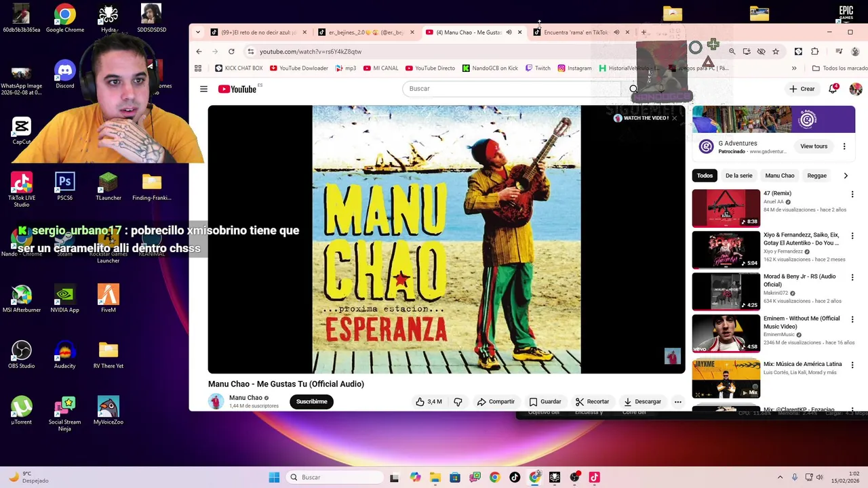Image resolution: width=868 pixels, height=488 pixels.
Task: Show hidden system tray icons
Action: (x=780, y=477)
